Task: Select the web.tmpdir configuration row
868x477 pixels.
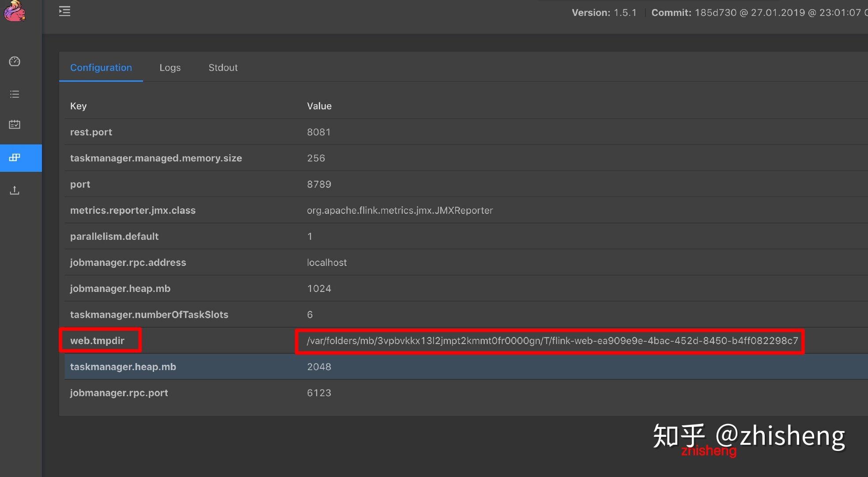Action: click(x=100, y=340)
